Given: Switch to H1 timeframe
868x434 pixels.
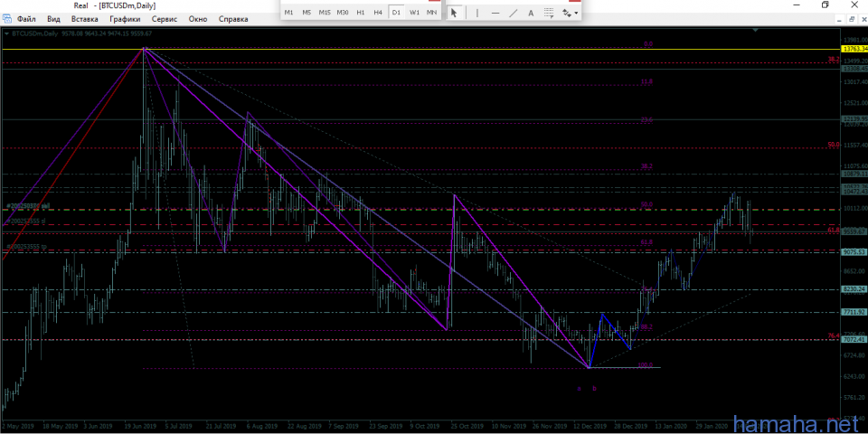Looking at the screenshot, I should coord(361,12).
